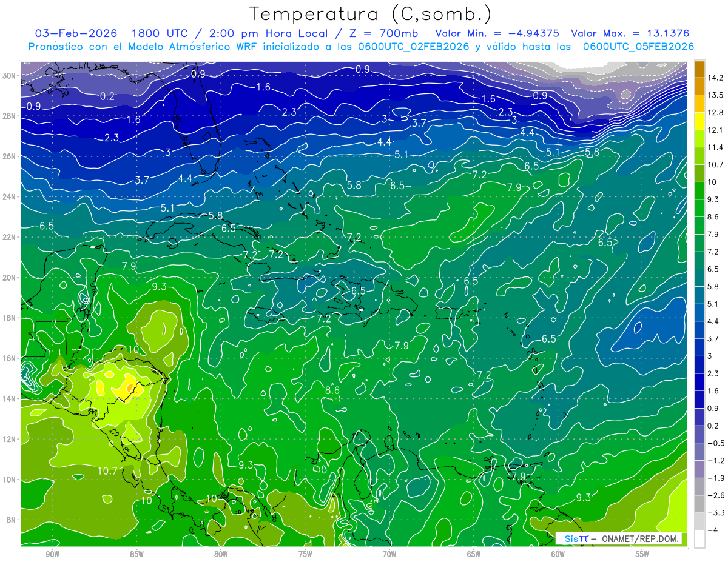Click the yellow colorbar swatch between 12.1 and 12.8
Image resolution: width=728 pixels, height=562 pixels.
coord(699,121)
